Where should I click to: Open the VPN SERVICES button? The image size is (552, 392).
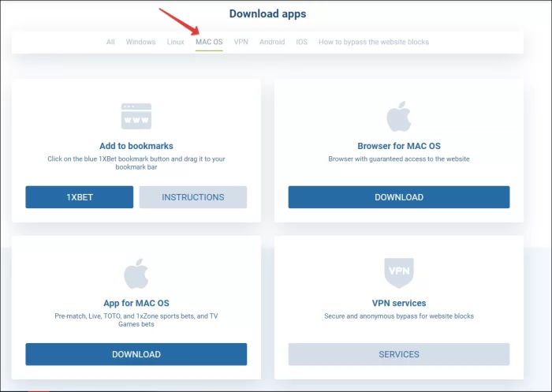point(399,354)
